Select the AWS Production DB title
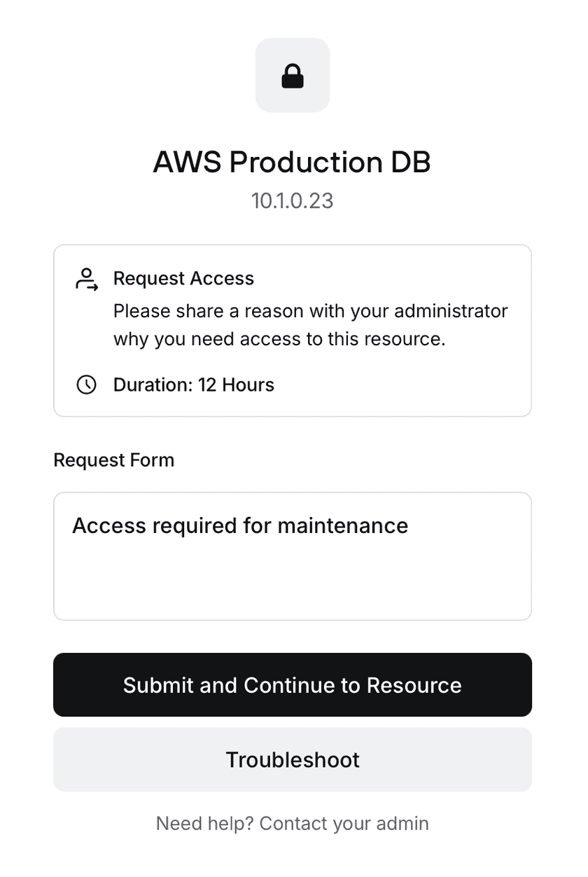Image resolution: width=588 pixels, height=877 pixels. coord(292,163)
